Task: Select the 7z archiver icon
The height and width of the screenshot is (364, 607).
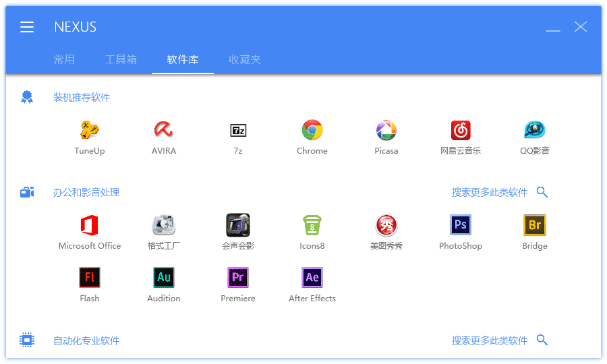Action: tap(237, 130)
